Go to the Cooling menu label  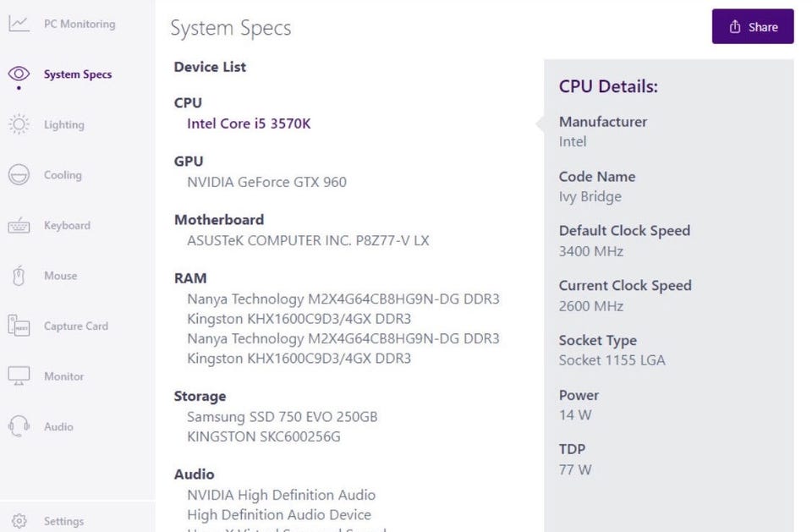63,175
